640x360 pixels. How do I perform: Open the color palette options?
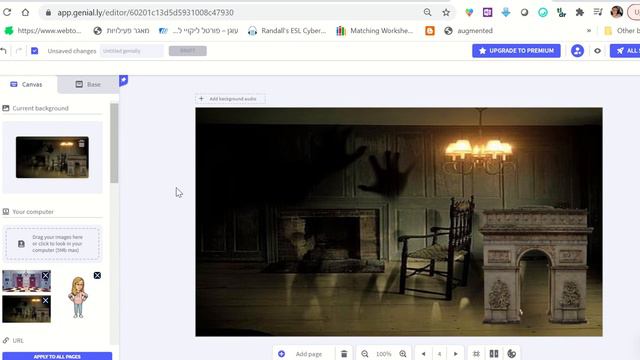pos(512,354)
